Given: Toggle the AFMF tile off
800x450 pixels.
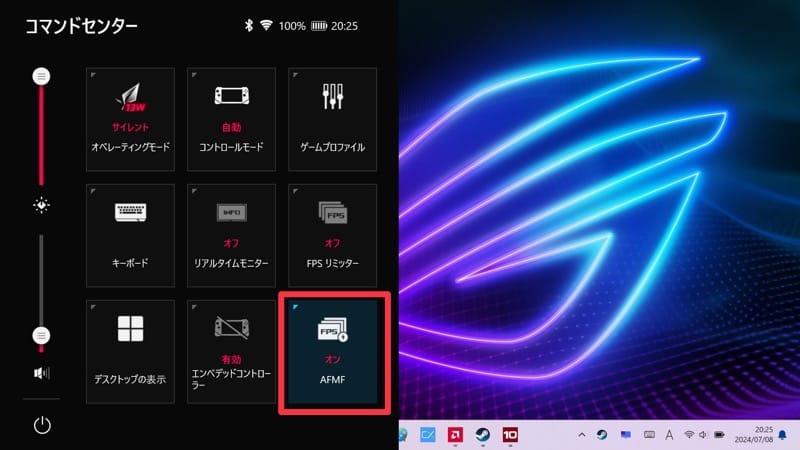Looking at the screenshot, I should (x=332, y=351).
